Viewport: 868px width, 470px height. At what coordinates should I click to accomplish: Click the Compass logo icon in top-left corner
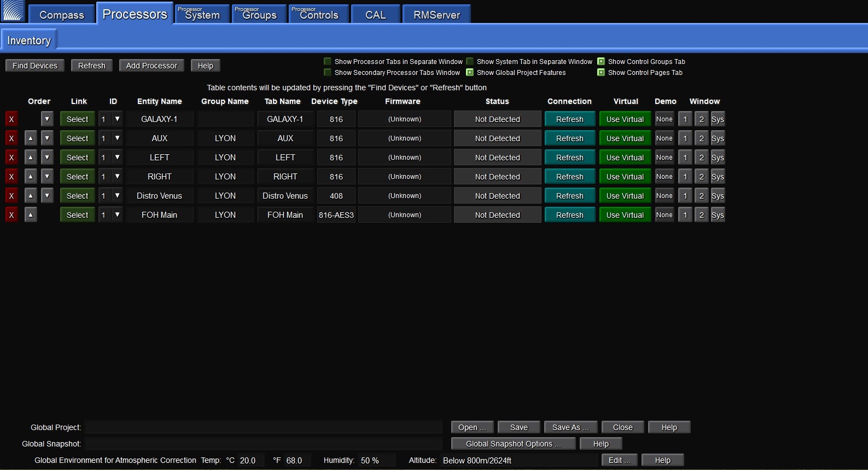13,11
